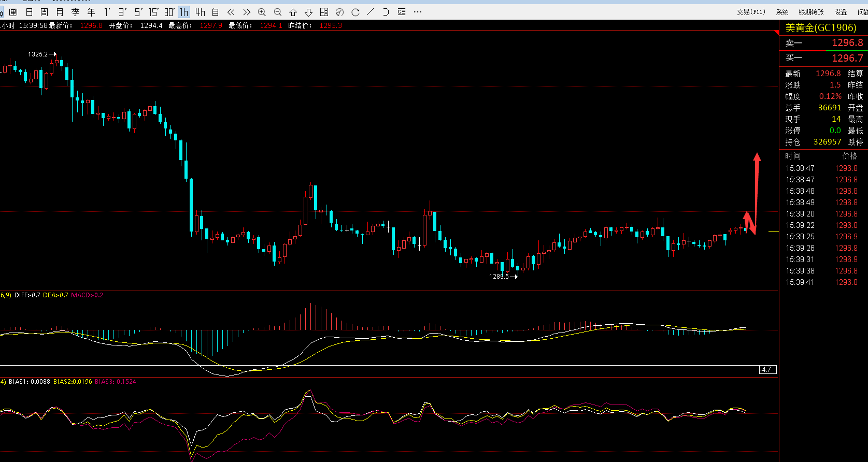Select the trend line drawing tool

370,12
